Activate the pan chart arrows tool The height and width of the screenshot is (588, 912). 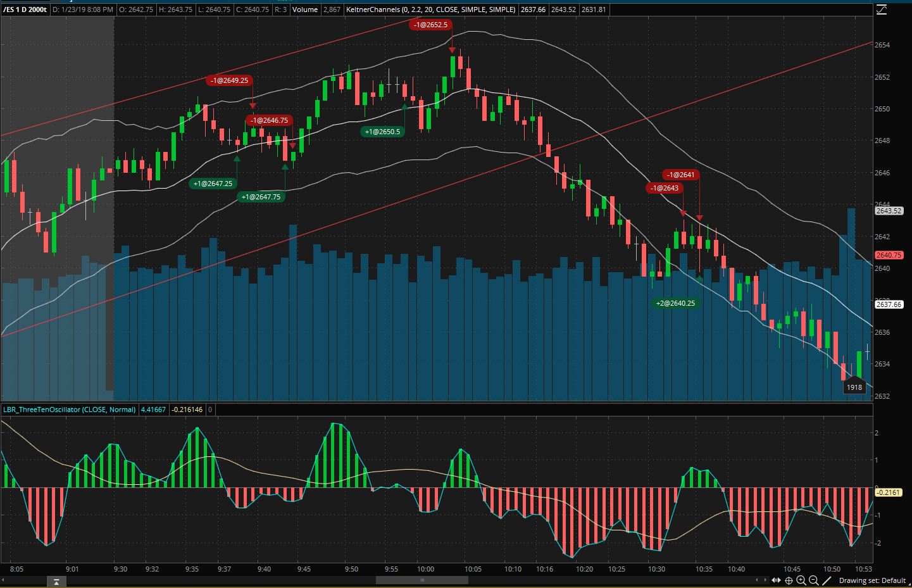776,580
